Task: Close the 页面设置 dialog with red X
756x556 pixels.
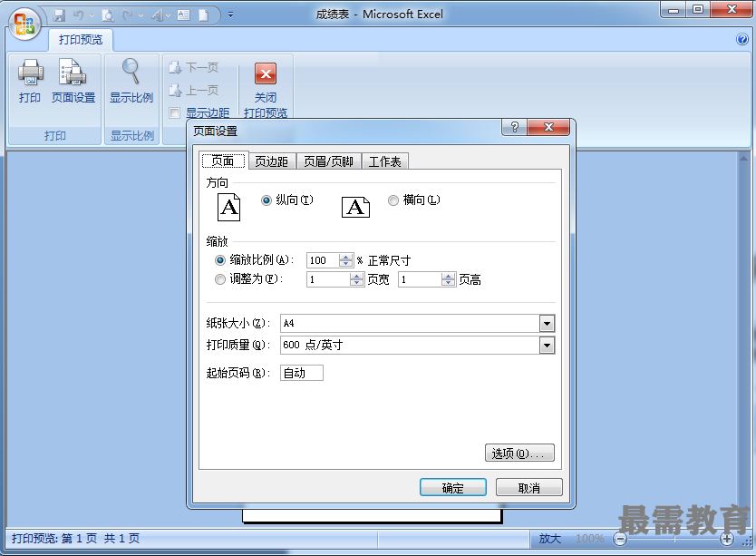Action: pyautogui.click(x=548, y=127)
